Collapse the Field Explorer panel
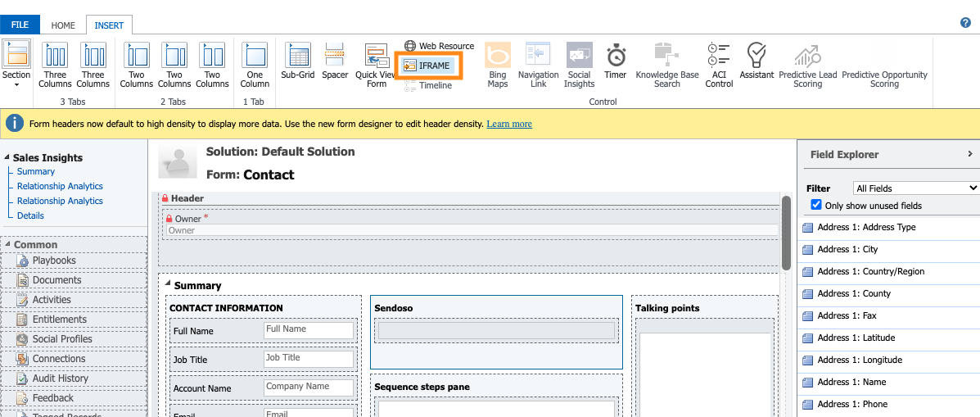 (970, 154)
